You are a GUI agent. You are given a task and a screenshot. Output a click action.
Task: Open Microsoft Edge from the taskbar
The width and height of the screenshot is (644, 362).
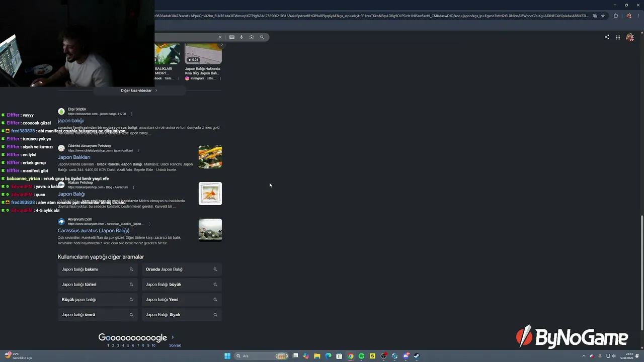(328, 356)
